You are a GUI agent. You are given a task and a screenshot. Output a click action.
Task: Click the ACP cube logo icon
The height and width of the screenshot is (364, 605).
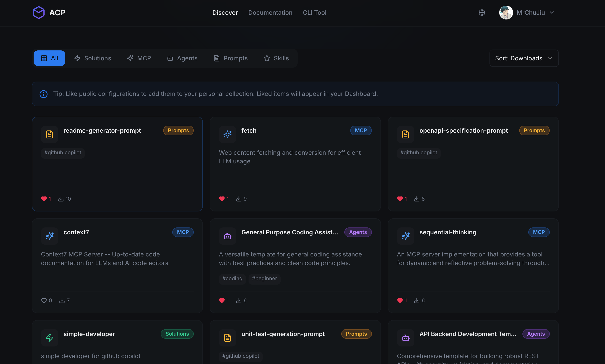[x=39, y=13]
